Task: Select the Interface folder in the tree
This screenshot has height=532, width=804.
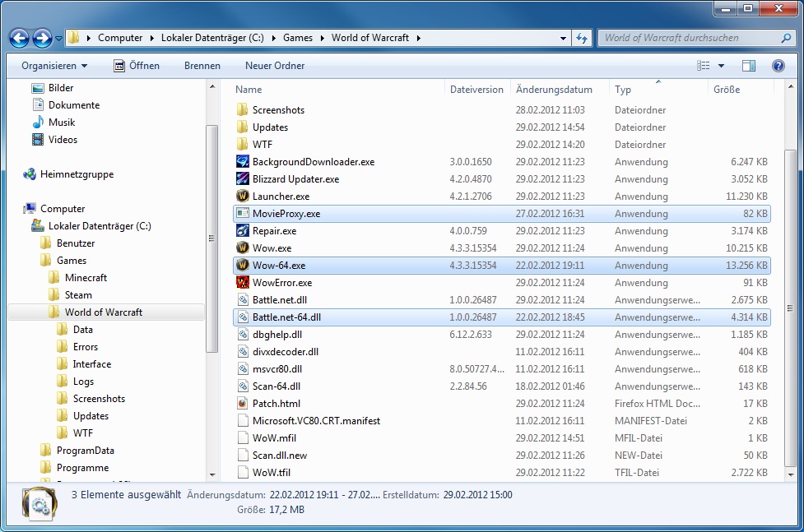Action: [x=84, y=364]
